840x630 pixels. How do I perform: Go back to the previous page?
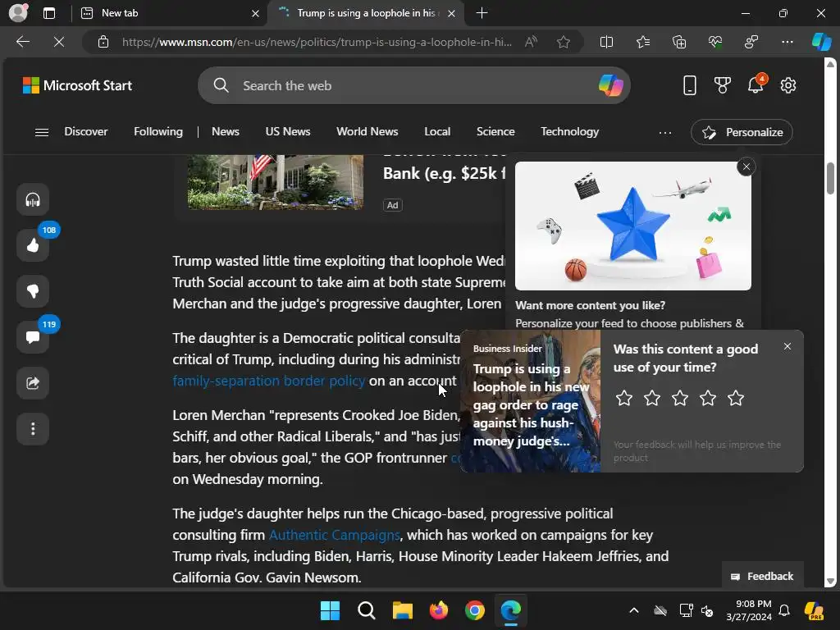coord(22,42)
